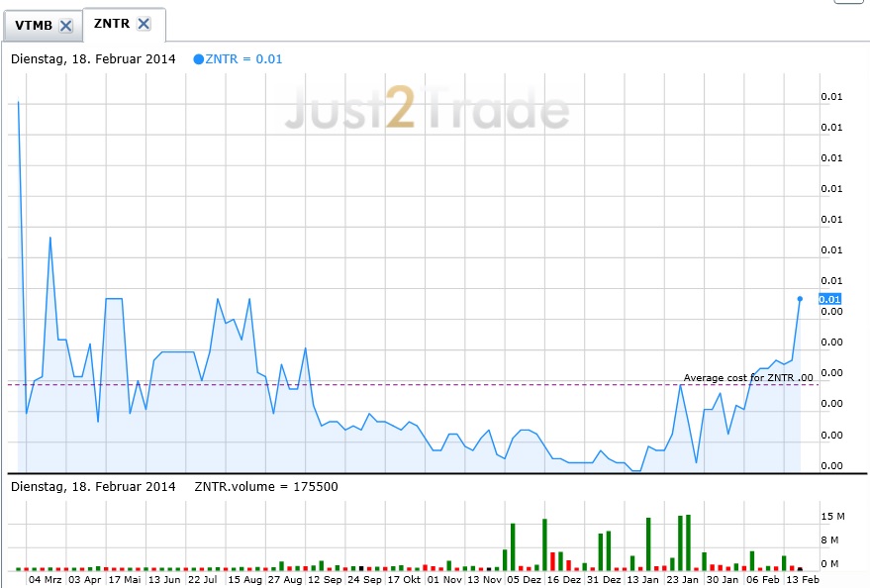Click the ZNTR.volume = 175500 label

267,486
